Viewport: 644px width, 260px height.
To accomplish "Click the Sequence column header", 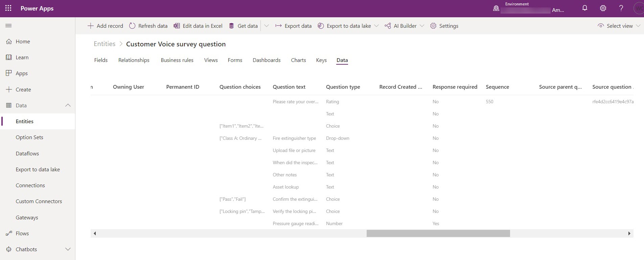I will 498,87.
